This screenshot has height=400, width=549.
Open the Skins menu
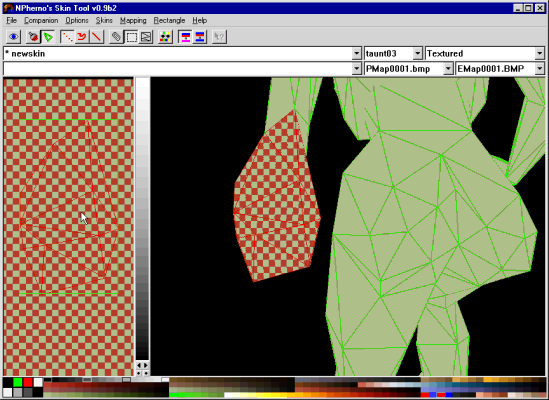[104, 21]
